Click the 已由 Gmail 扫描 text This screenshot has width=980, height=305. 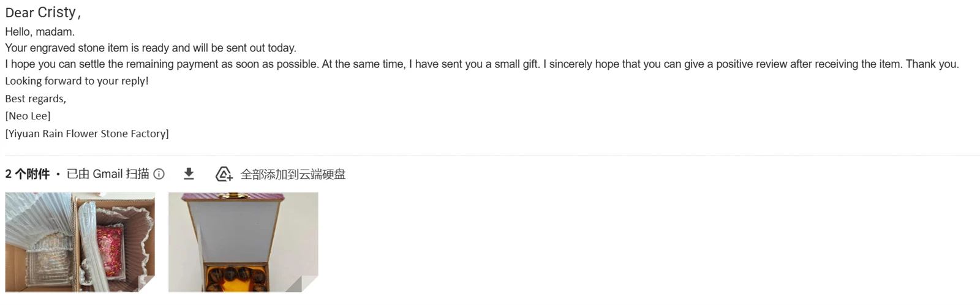(x=108, y=174)
